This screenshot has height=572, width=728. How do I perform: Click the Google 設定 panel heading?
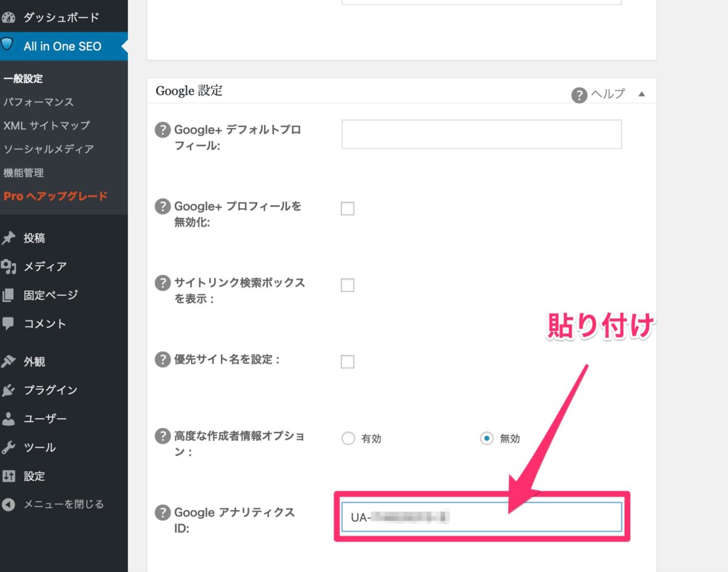[x=189, y=91]
